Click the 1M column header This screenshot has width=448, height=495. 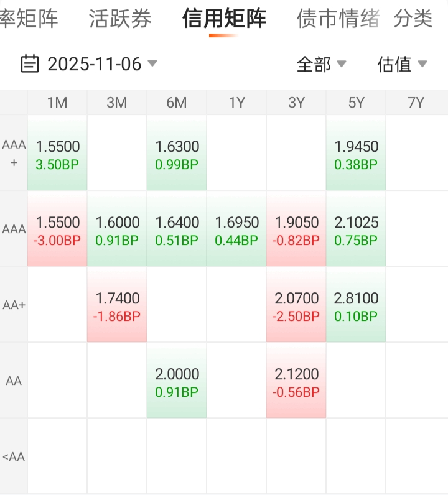(57, 103)
